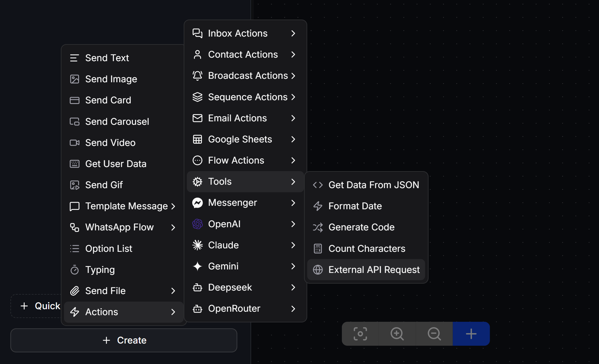Viewport: 599px width, 364px height.
Task: Click the Get User Data keyboard icon
Action: pos(74,164)
